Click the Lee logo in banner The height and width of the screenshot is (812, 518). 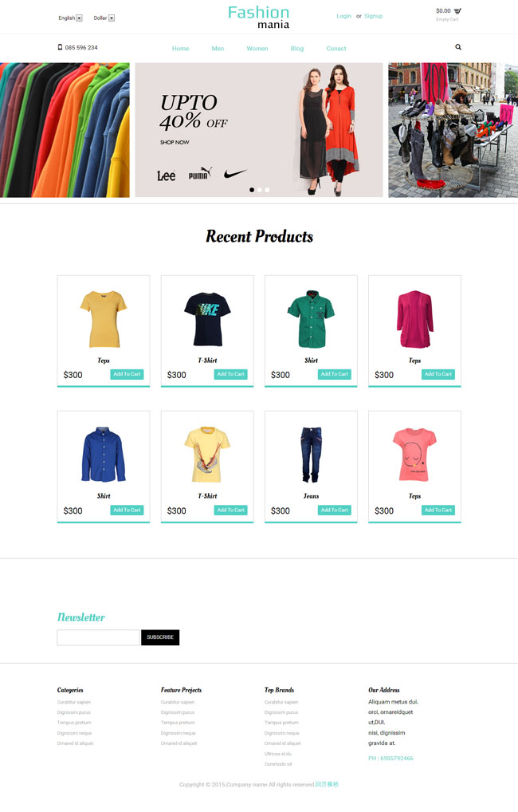166,176
